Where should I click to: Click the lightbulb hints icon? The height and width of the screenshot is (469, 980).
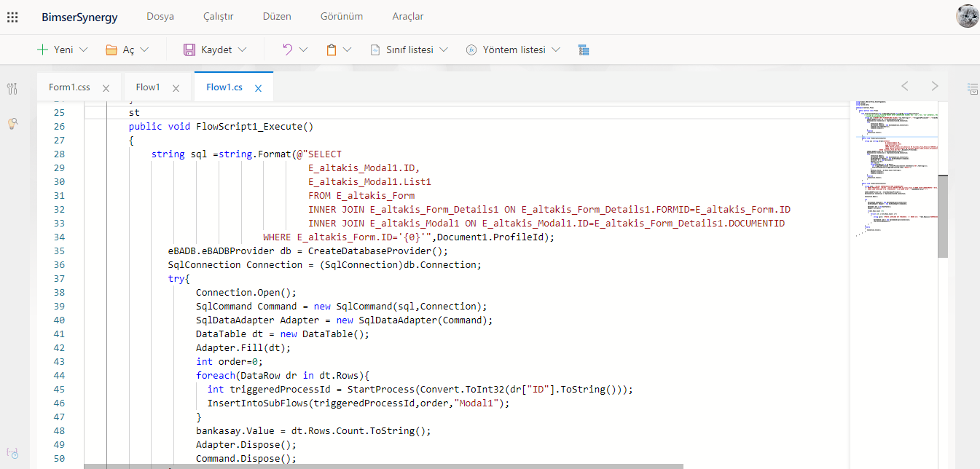click(x=12, y=124)
